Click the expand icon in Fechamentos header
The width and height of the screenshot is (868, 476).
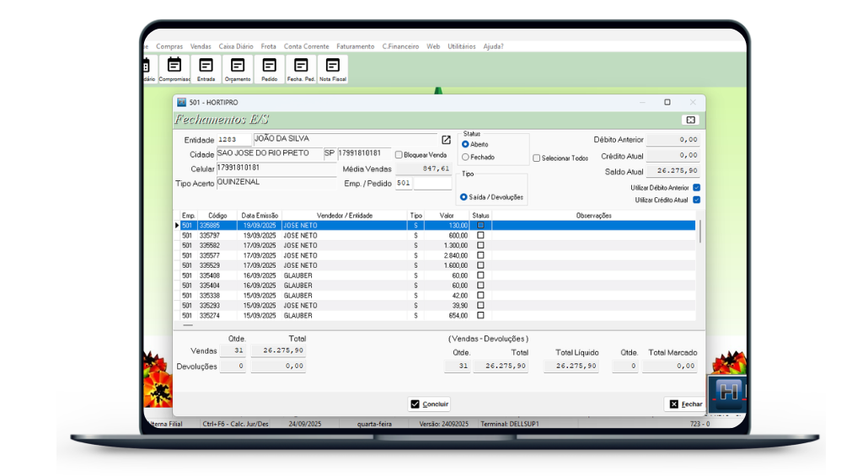tap(691, 120)
